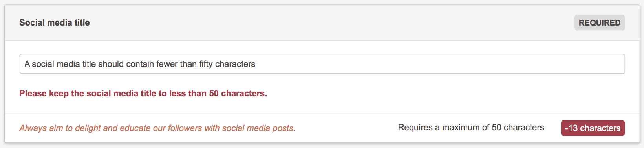Click the leading letter 'A' in the title field
644x148 pixels.
click(27, 64)
